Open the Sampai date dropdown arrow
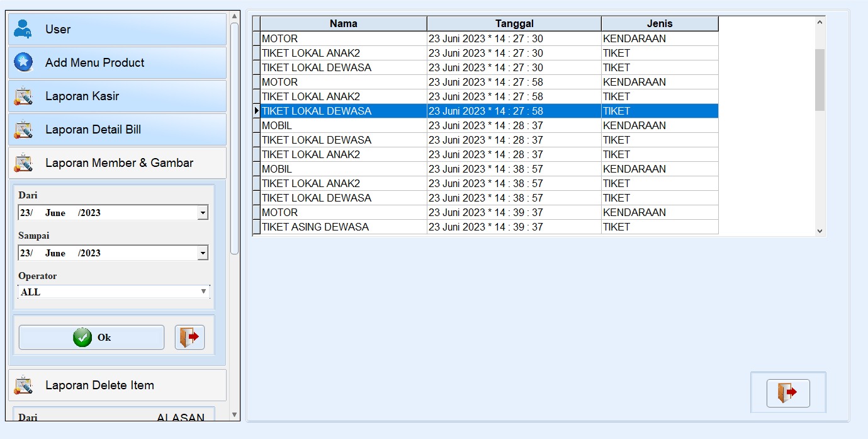 203,253
